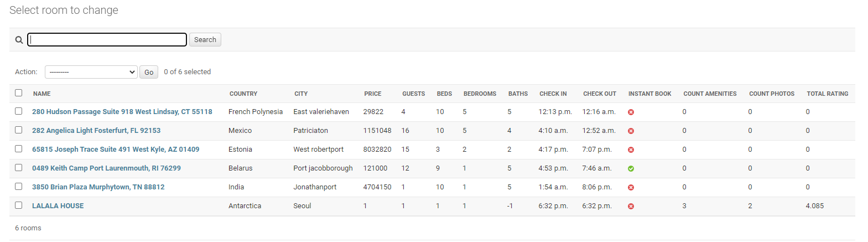
Task: Click the search magnifier icon
Action: pyautogui.click(x=19, y=40)
